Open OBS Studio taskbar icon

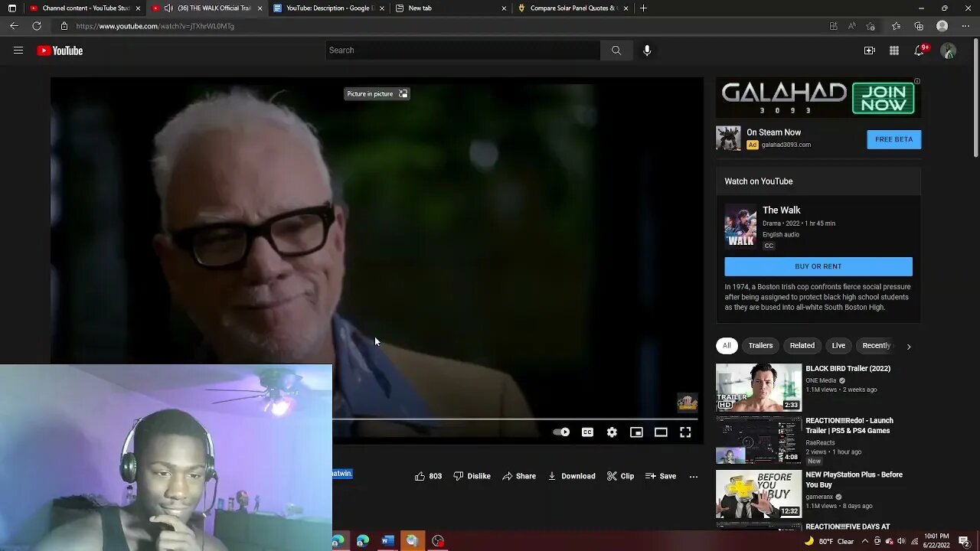point(438,541)
